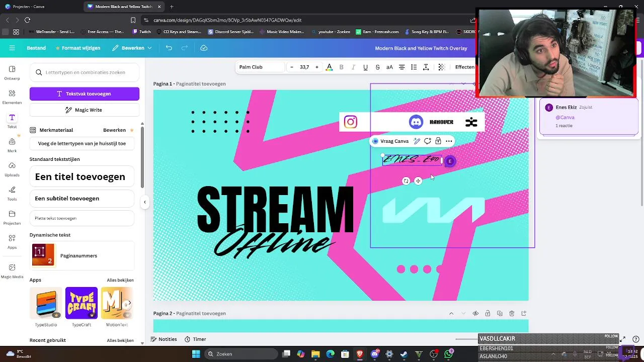The height and width of the screenshot is (362, 644).
Task: Add a new page after Pagina 2
Action: [524, 313]
